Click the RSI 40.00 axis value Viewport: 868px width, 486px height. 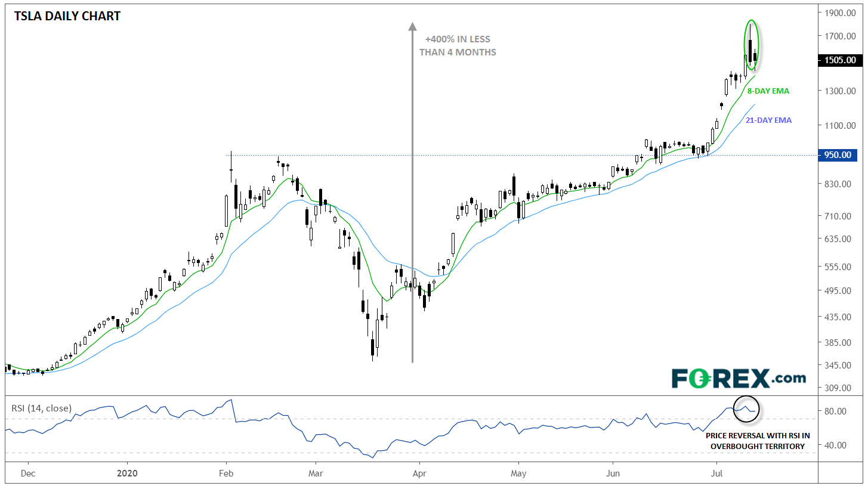(x=835, y=445)
